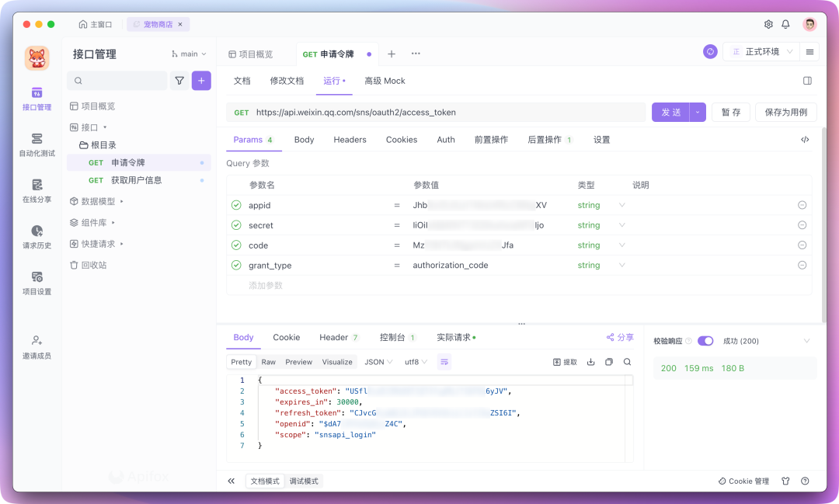Image resolution: width=839 pixels, height=504 pixels.
Task: Open the tab bar more options ellipsis
Action: [416, 54]
